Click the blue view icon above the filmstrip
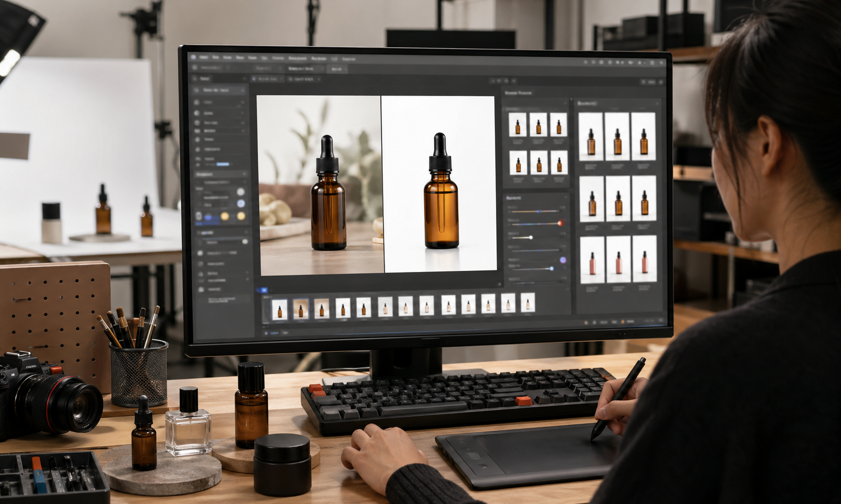The height and width of the screenshot is (504, 841). coord(264,290)
